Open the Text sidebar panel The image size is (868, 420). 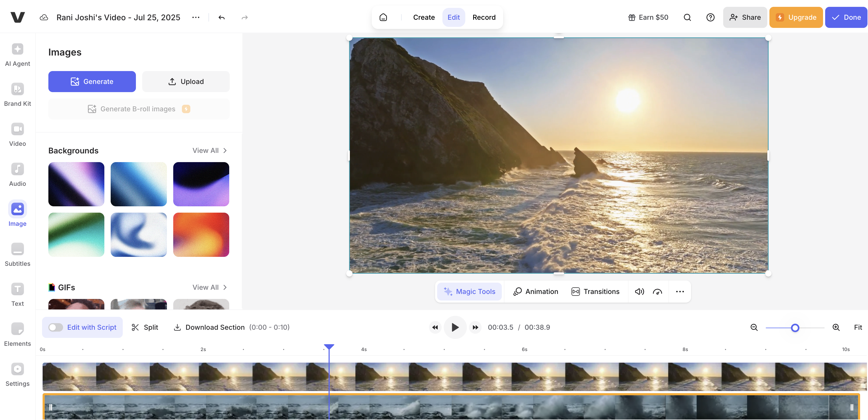18,294
